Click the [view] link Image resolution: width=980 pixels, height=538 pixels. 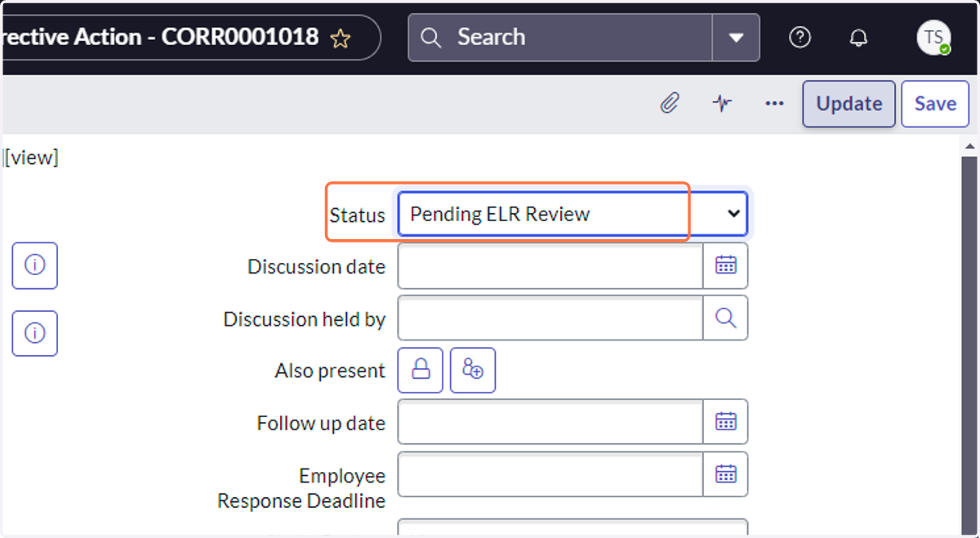31,158
